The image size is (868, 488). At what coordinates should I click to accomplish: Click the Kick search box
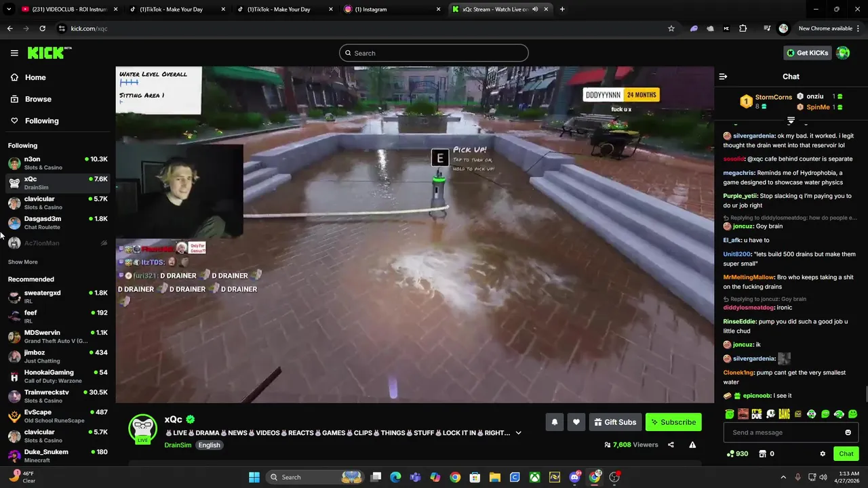coord(434,53)
